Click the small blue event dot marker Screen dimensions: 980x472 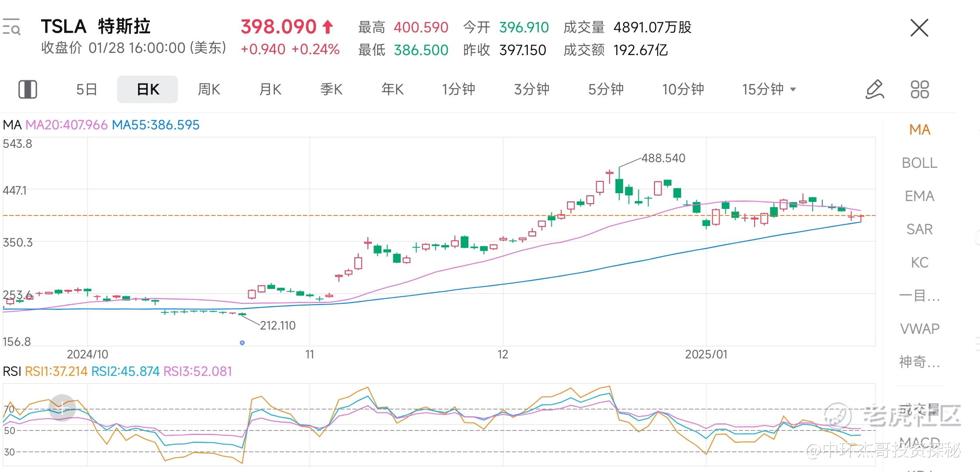pos(242,343)
